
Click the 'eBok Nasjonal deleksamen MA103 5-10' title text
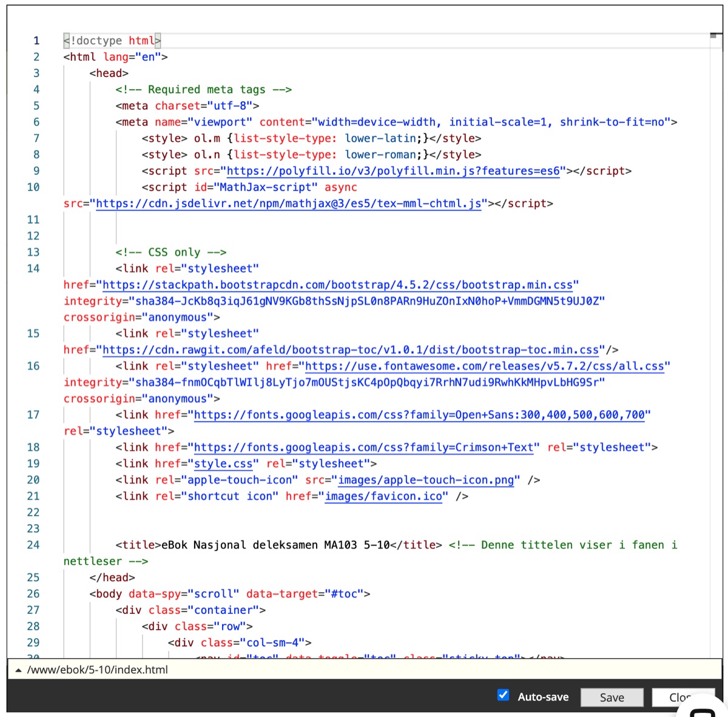click(x=275, y=545)
